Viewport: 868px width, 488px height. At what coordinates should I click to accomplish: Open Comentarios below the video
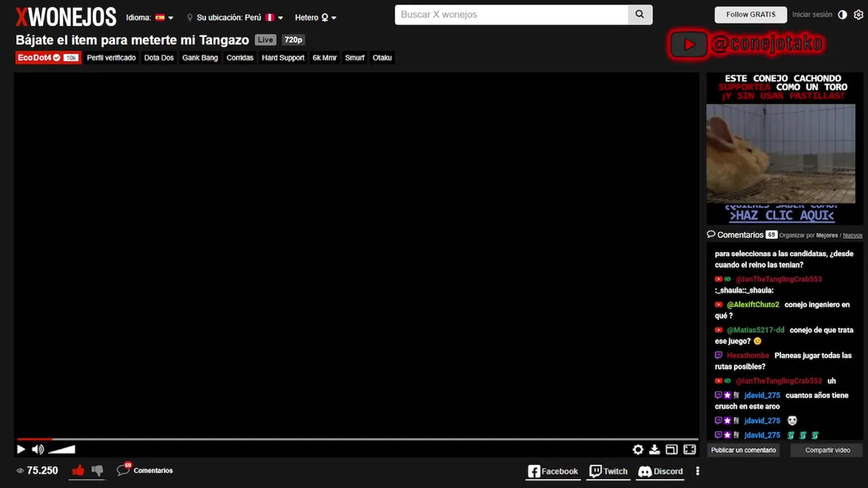[x=144, y=470]
